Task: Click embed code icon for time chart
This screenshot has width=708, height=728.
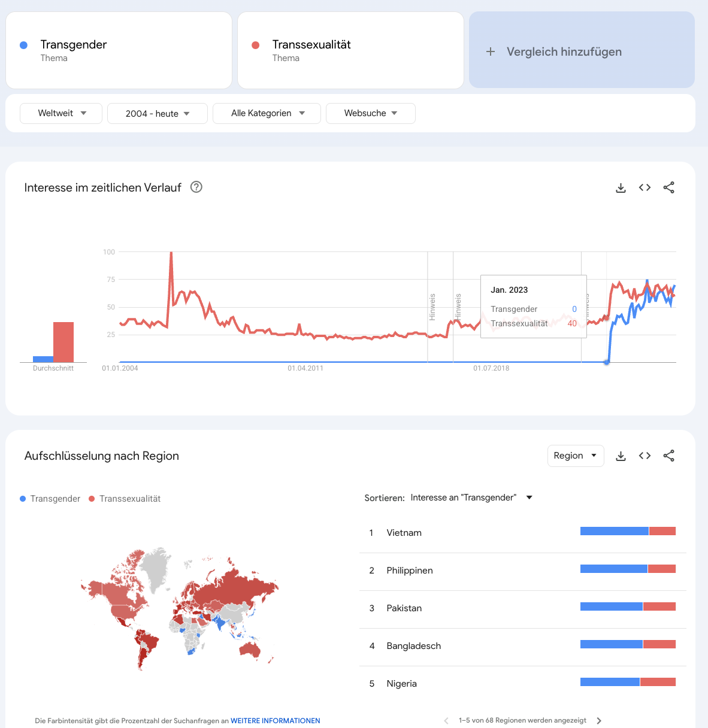Action: tap(645, 188)
